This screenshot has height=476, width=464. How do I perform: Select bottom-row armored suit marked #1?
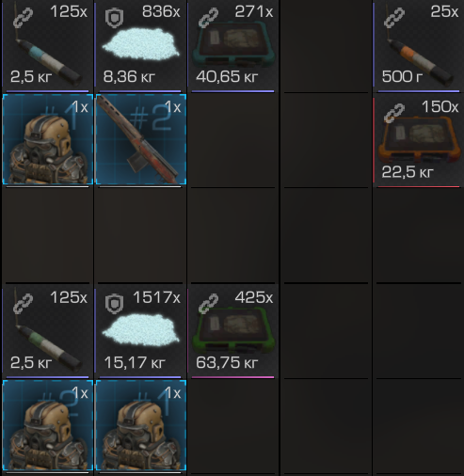141,425
